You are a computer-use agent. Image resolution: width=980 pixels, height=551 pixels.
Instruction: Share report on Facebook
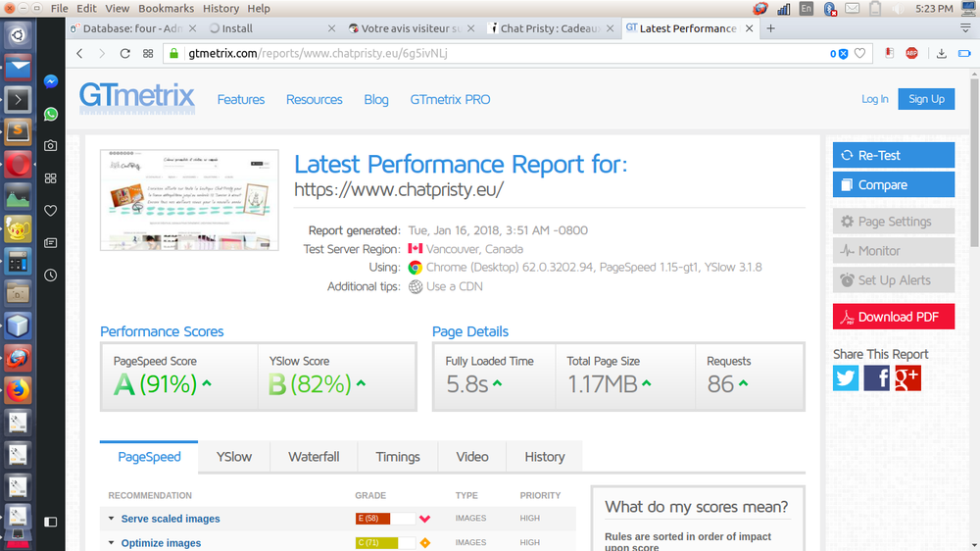pyautogui.click(x=876, y=377)
